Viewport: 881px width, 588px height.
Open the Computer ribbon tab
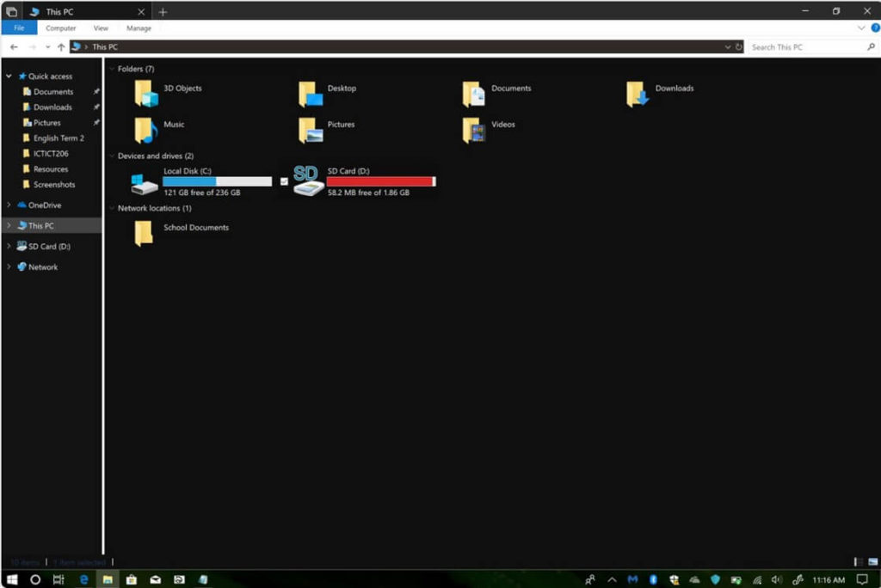coord(60,28)
